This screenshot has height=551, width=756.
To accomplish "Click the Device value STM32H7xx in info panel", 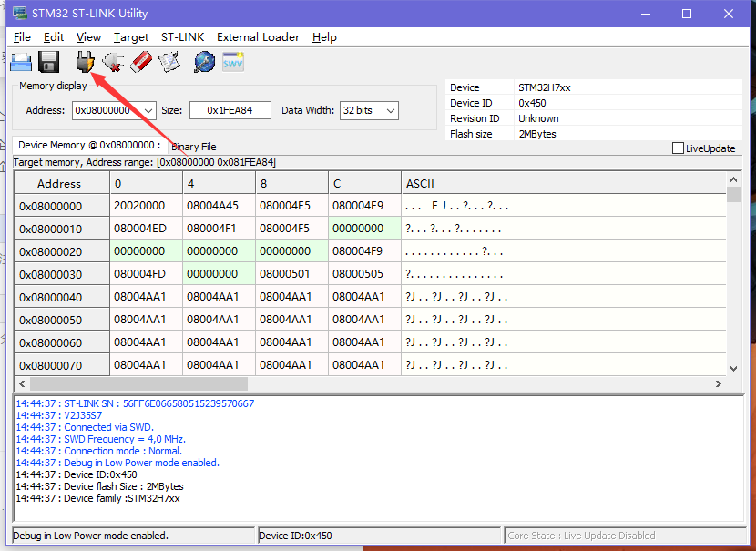I will tap(545, 87).
